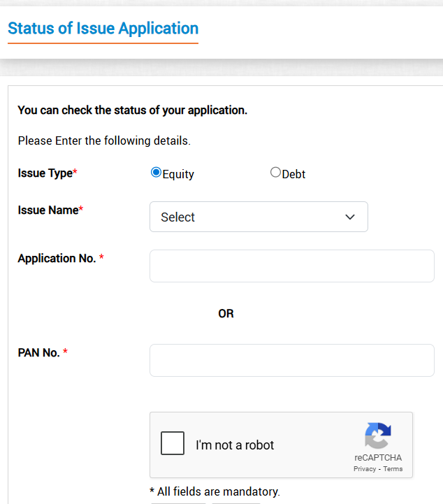This screenshot has height=504, width=443.
Task: Click the Debt label text
Action: point(293,174)
